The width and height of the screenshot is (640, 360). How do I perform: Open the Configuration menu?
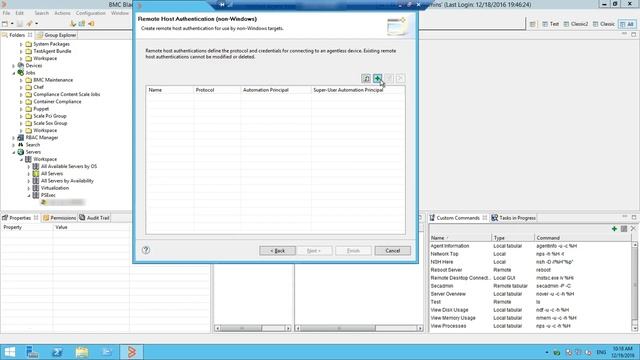click(91, 13)
